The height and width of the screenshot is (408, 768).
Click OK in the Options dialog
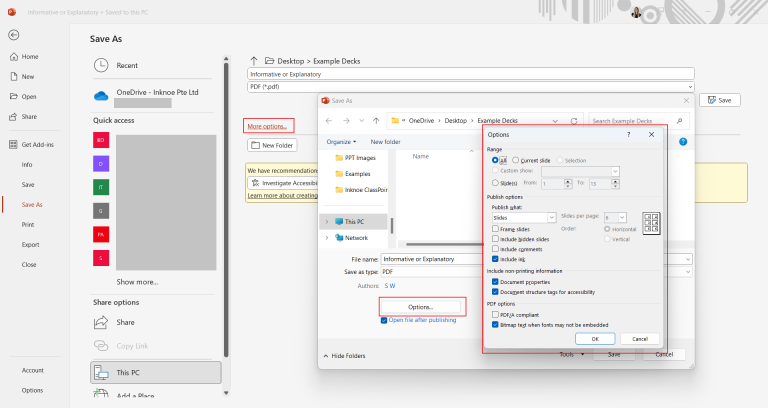[x=594, y=339]
